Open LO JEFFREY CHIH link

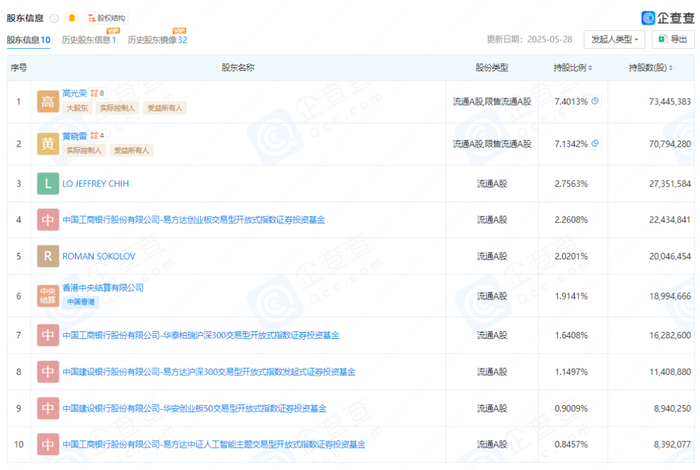pyautogui.click(x=96, y=184)
